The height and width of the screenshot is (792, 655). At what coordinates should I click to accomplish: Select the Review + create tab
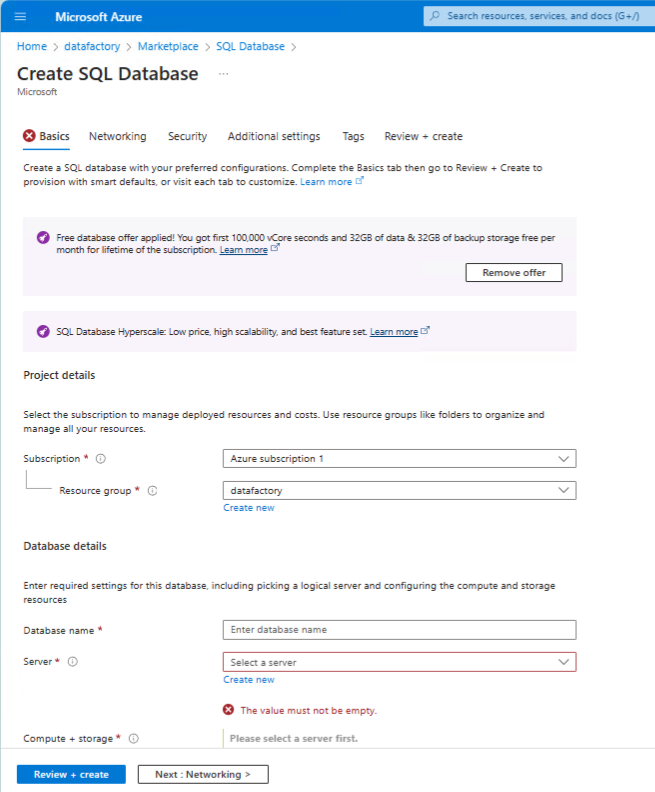pyautogui.click(x=423, y=136)
